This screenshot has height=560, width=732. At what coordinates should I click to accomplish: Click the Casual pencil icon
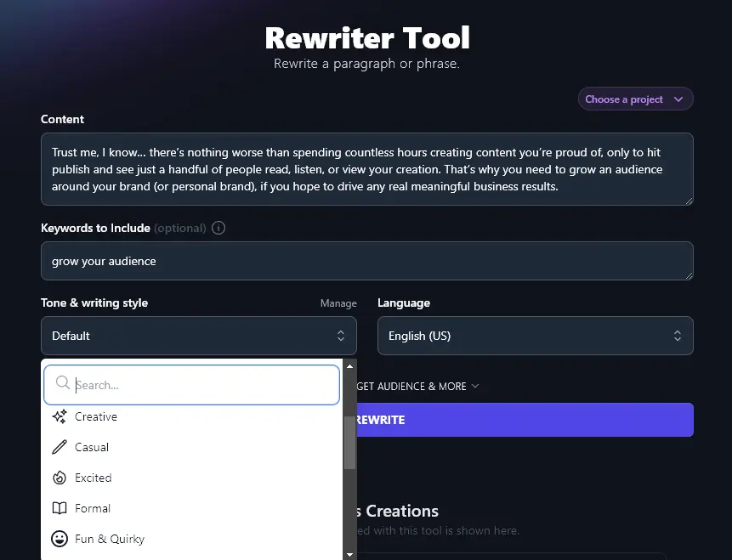pos(60,447)
